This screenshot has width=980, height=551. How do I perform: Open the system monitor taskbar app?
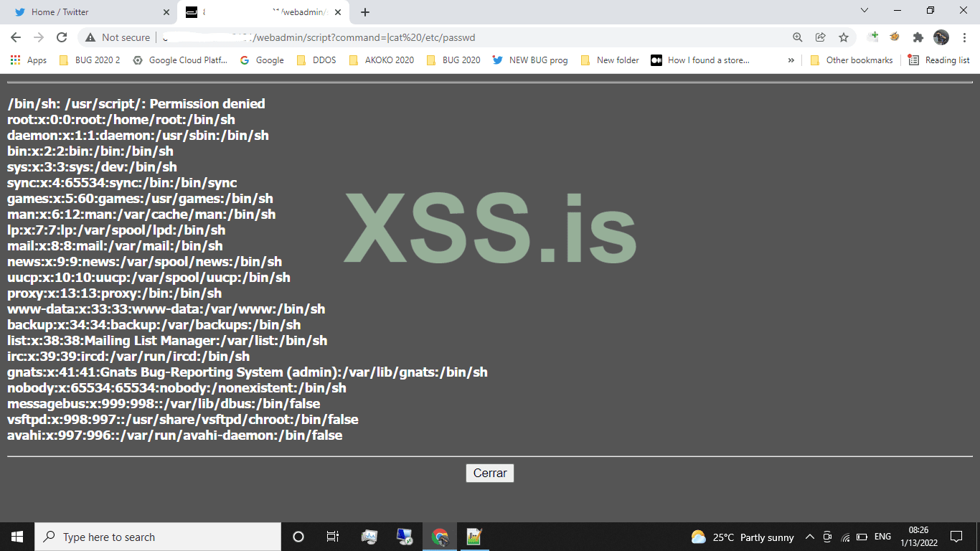[369, 537]
